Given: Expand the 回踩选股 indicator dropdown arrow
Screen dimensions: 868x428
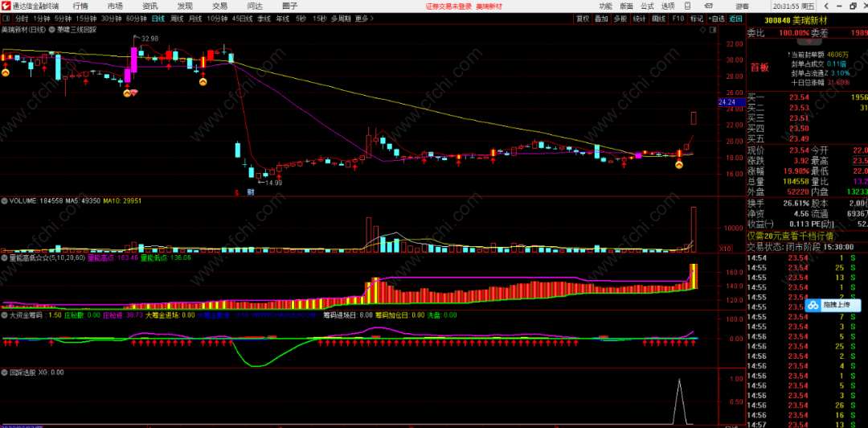Looking at the screenshot, I should point(5,372).
